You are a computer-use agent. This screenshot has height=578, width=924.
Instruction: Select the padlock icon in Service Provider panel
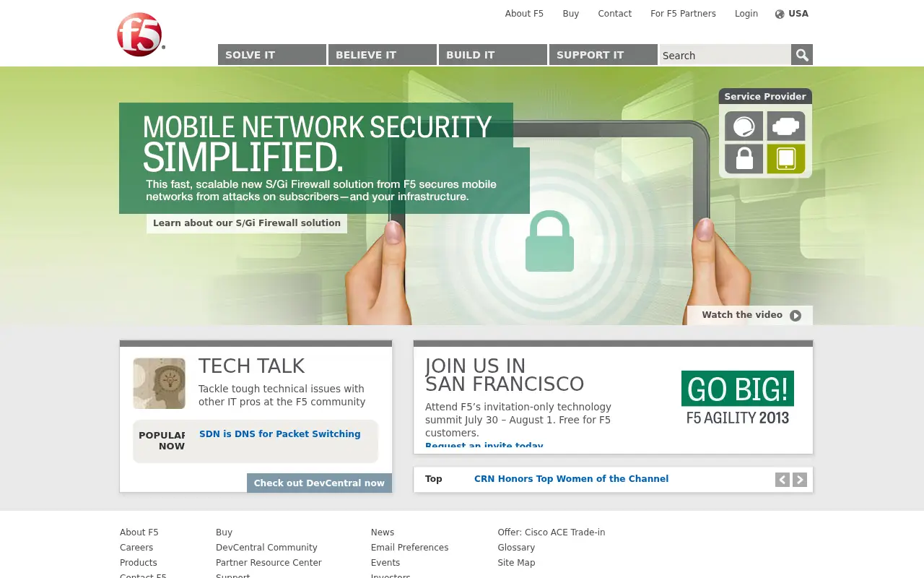[x=744, y=159]
